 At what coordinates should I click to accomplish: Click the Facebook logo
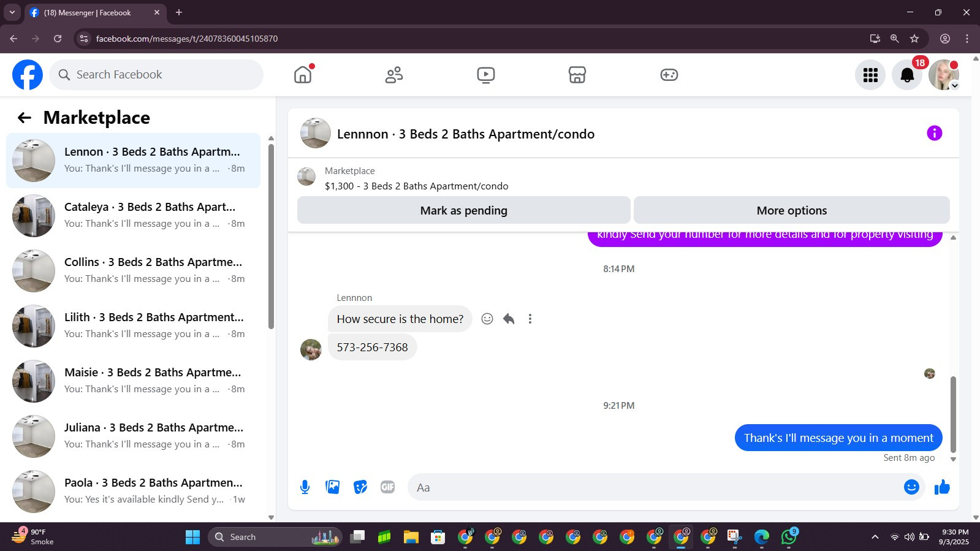tap(28, 75)
